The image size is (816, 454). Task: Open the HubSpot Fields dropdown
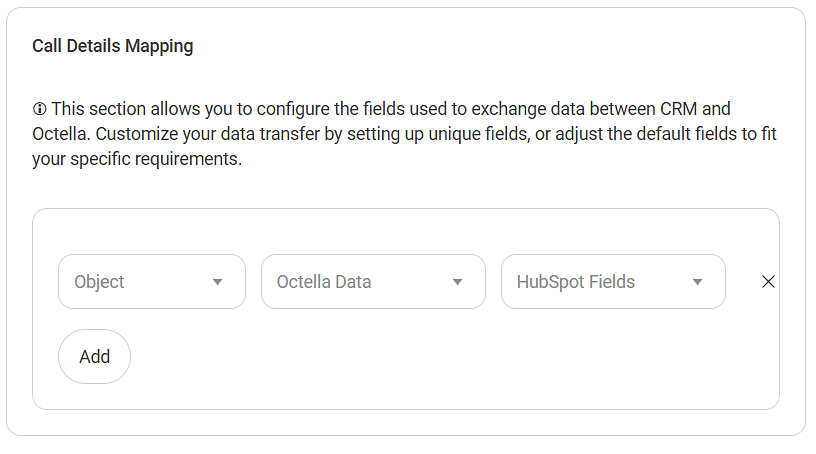tap(613, 282)
